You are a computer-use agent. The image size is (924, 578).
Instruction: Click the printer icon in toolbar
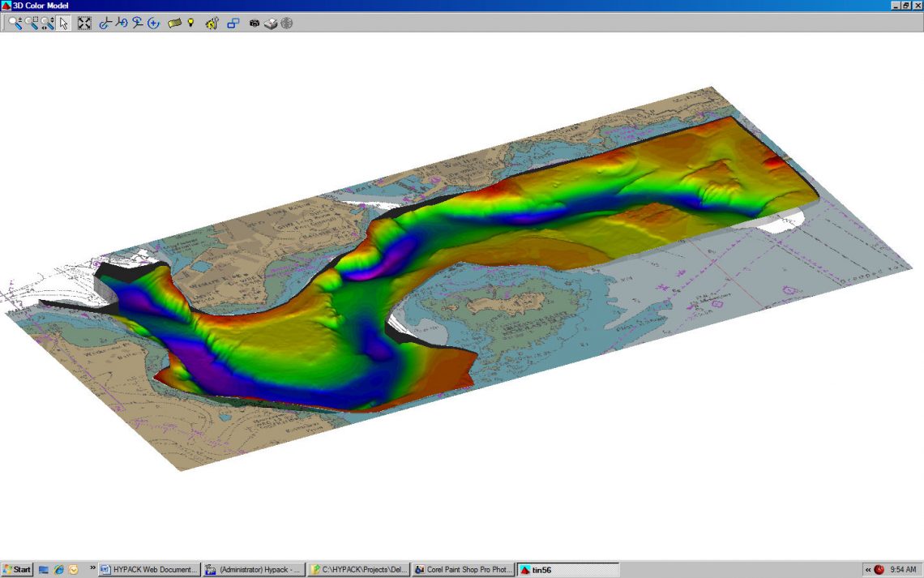click(x=271, y=24)
